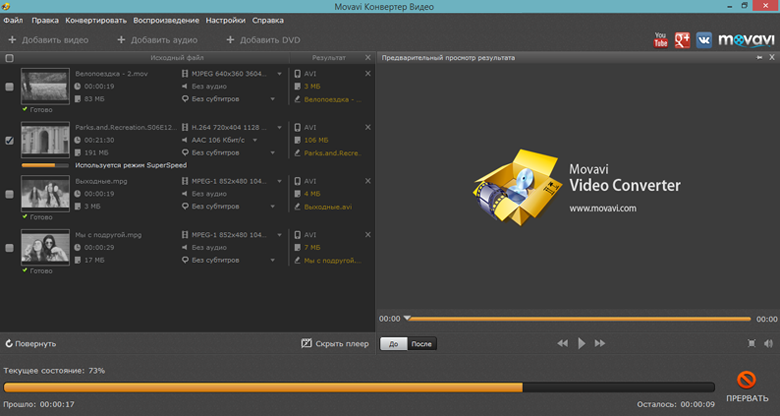Close the preview result panel
This screenshot has width=780, height=416.
tap(772, 58)
